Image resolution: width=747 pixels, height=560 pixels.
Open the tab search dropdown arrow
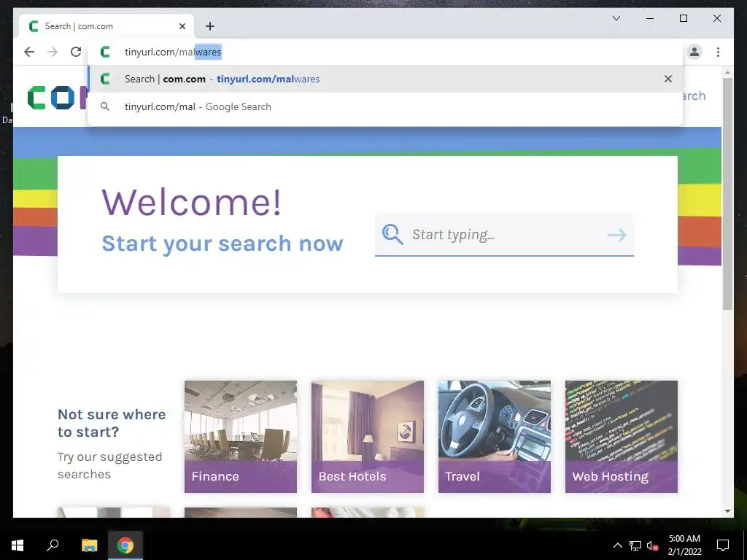pyautogui.click(x=616, y=18)
